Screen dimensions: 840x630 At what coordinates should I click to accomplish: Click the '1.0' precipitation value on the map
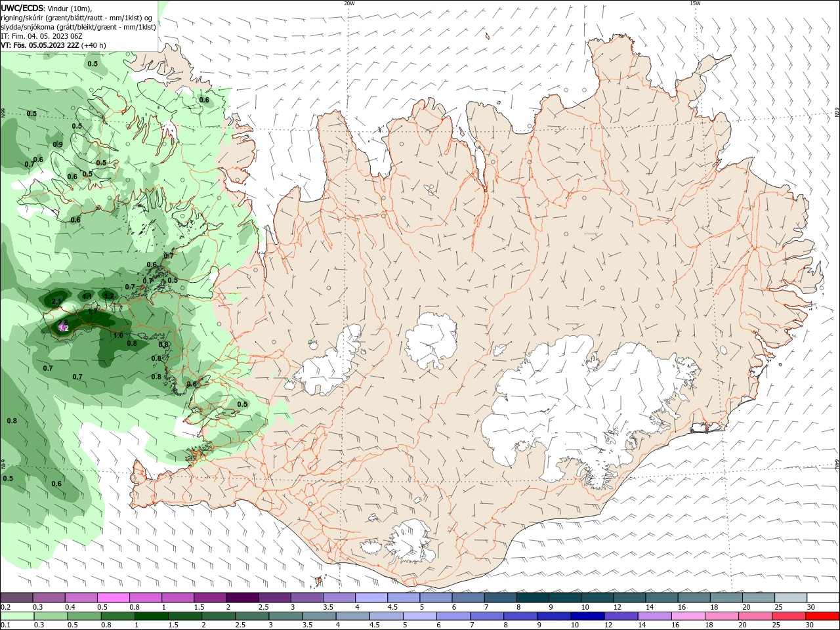tap(118, 335)
